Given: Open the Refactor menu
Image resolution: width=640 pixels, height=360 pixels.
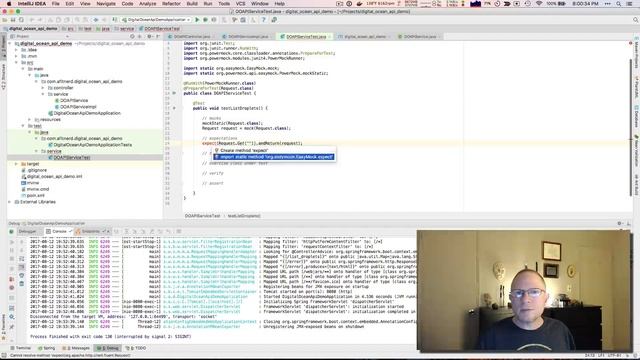Looking at the screenshot, I should tap(171, 4).
